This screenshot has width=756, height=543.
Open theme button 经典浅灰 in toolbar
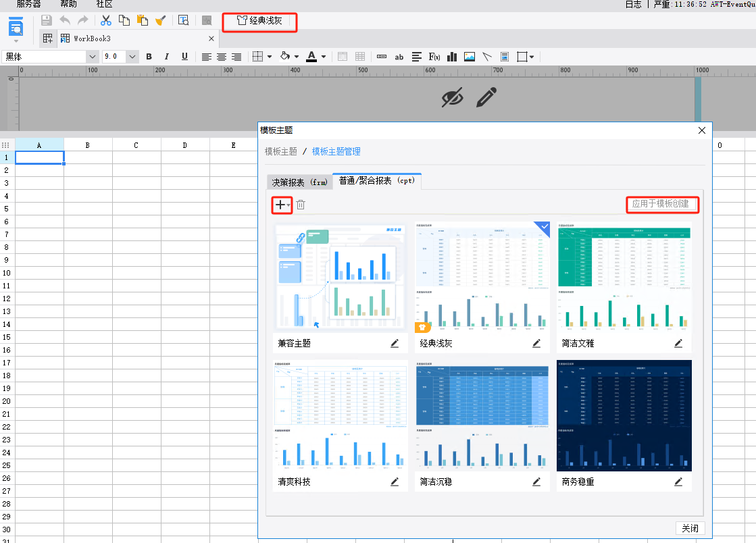pos(259,21)
